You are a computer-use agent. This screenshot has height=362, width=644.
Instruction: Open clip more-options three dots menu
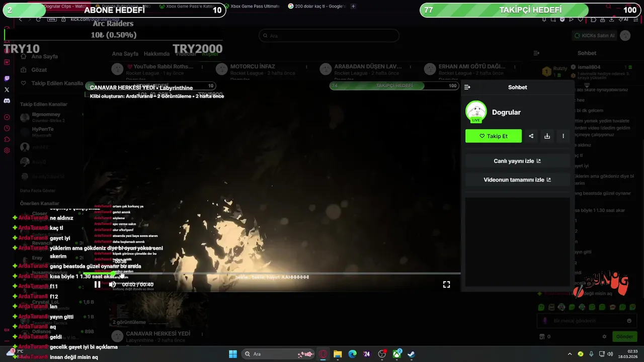563,136
